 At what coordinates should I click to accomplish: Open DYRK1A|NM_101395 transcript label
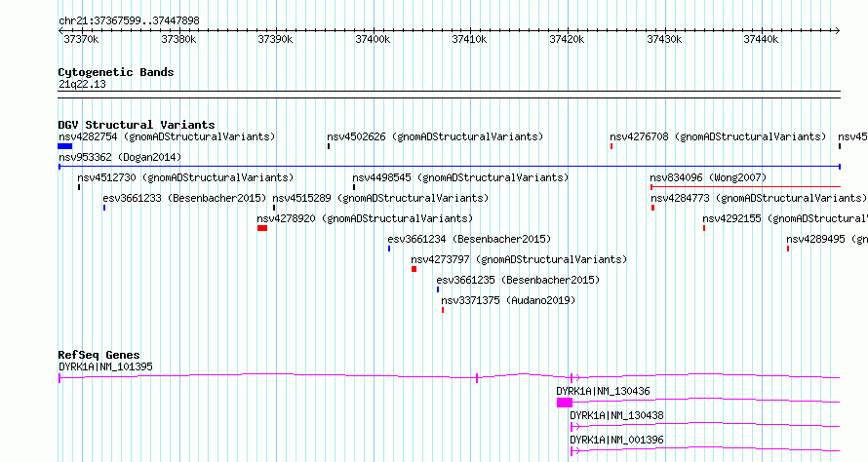105,366
